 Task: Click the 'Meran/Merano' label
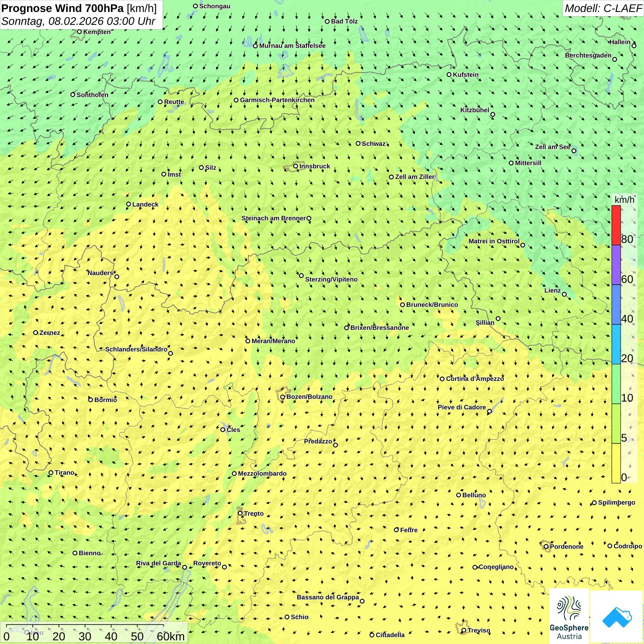[x=273, y=341]
